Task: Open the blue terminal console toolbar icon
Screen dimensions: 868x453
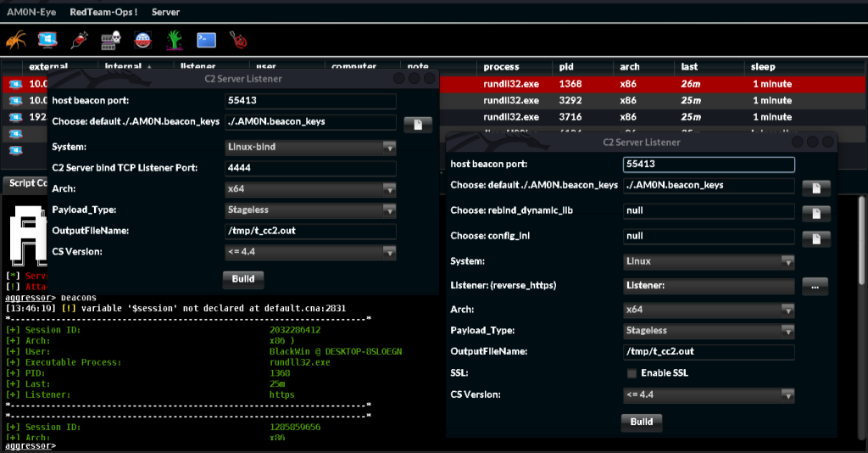Action: [x=206, y=39]
